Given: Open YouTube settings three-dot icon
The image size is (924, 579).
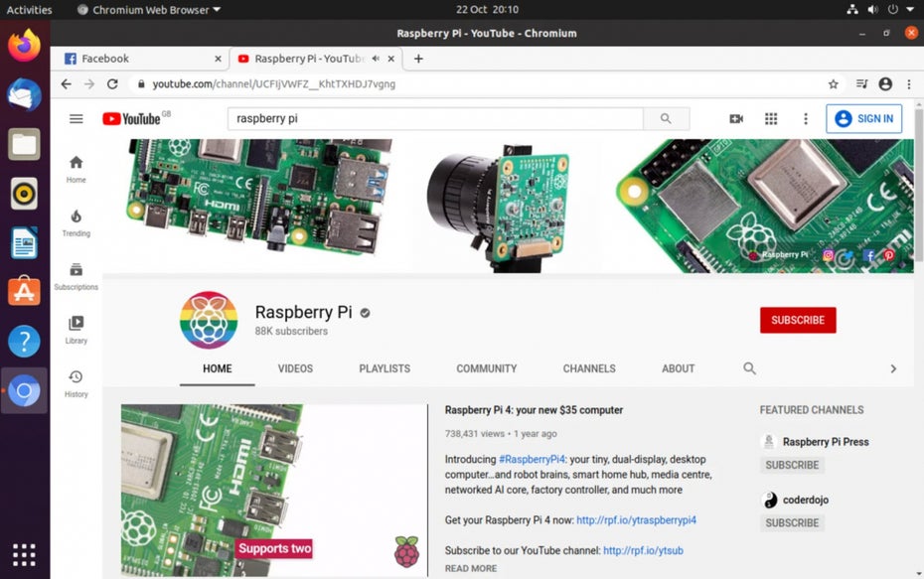Looking at the screenshot, I should [806, 119].
